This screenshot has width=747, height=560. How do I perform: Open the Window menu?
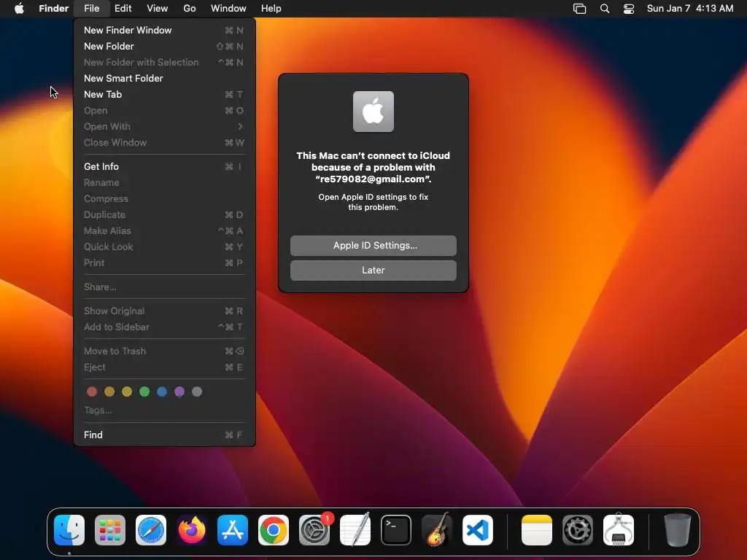click(228, 8)
